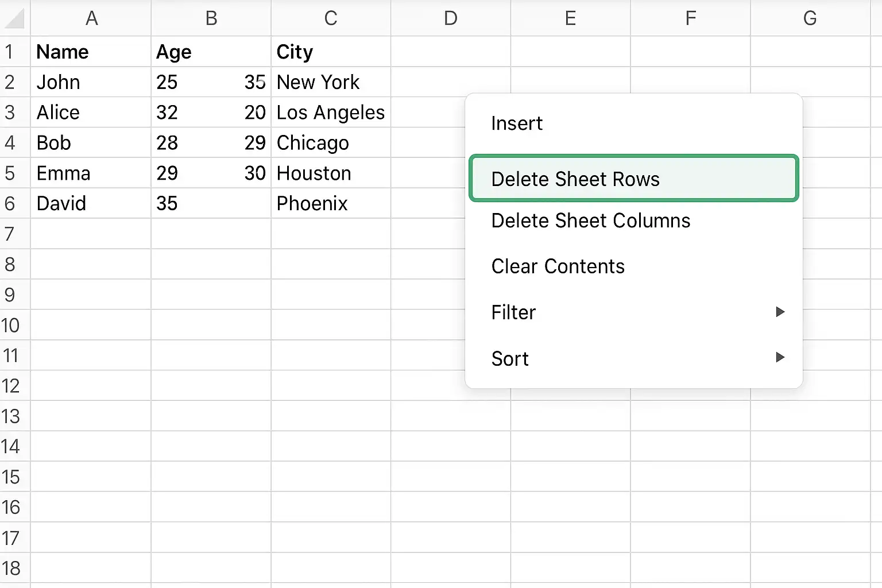This screenshot has height=588, width=882.
Task: Select the cell with David
Action: click(x=91, y=203)
